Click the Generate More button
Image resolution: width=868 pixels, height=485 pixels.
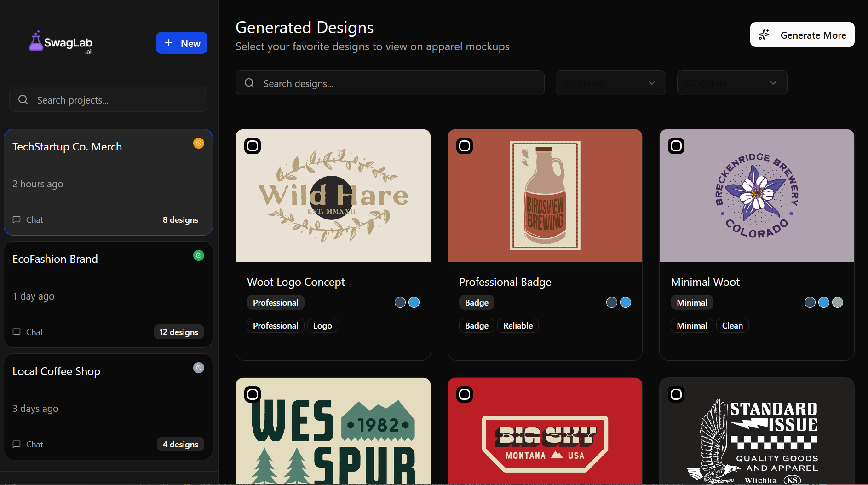(802, 35)
